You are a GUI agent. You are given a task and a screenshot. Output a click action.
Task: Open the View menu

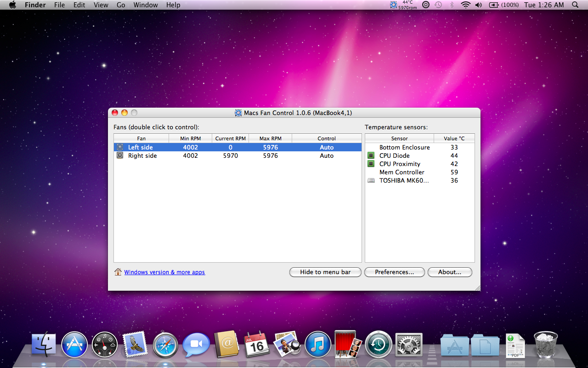pyautogui.click(x=101, y=5)
